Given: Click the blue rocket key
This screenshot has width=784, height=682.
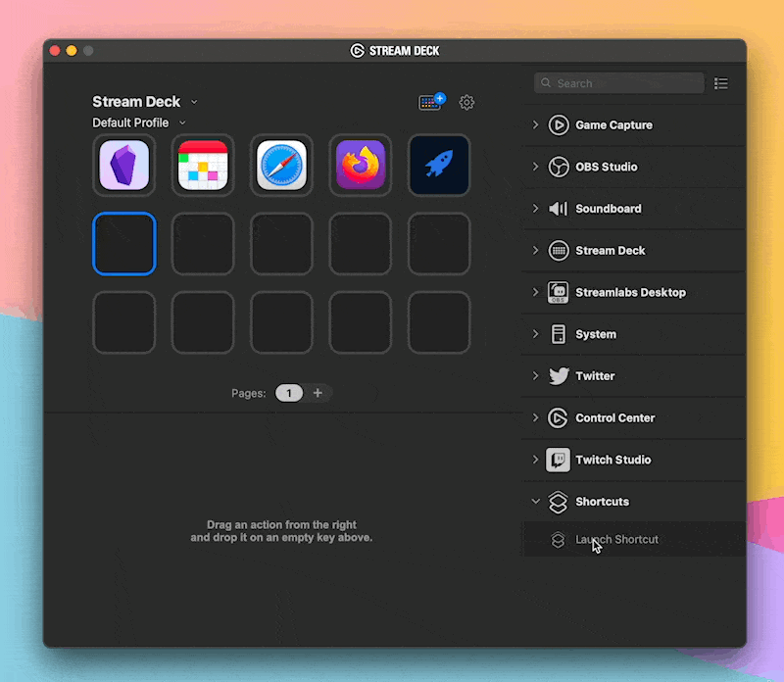Looking at the screenshot, I should 439,165.
